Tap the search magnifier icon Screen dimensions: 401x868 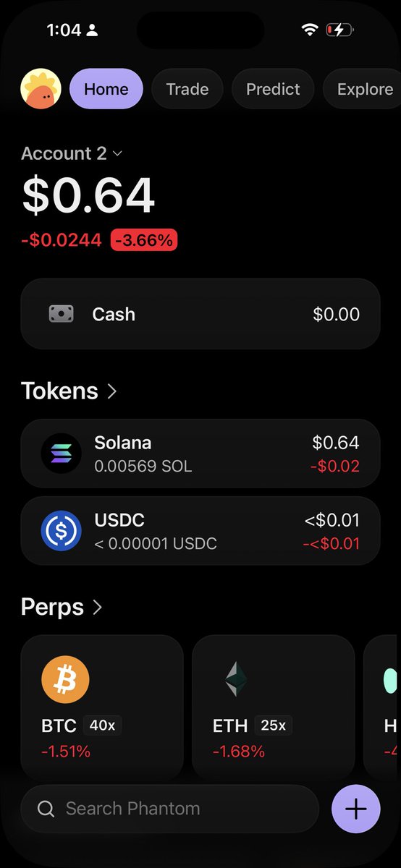[x=46, y=809]
